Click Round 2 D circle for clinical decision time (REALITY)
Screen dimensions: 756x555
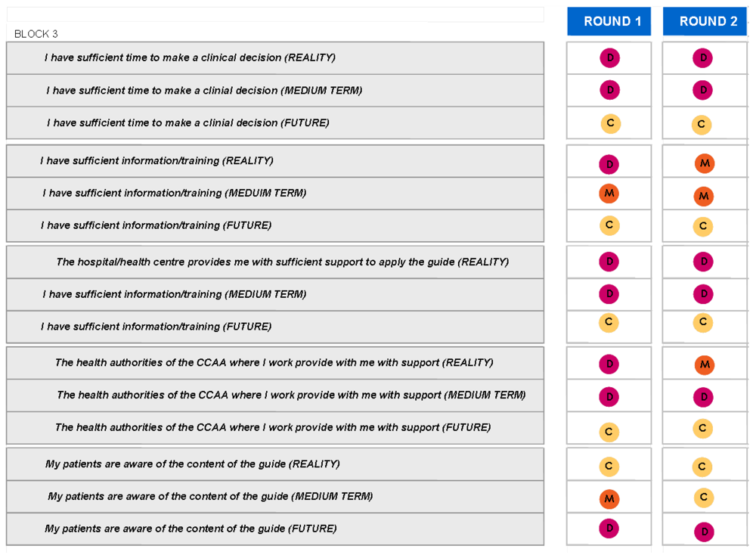pyautogui.click(x=703, y=58)
